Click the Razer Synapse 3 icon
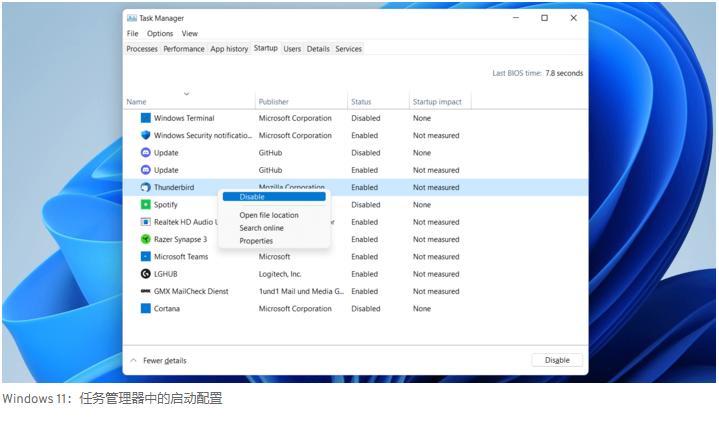The image size is (719, 423). tap(145, 239)
